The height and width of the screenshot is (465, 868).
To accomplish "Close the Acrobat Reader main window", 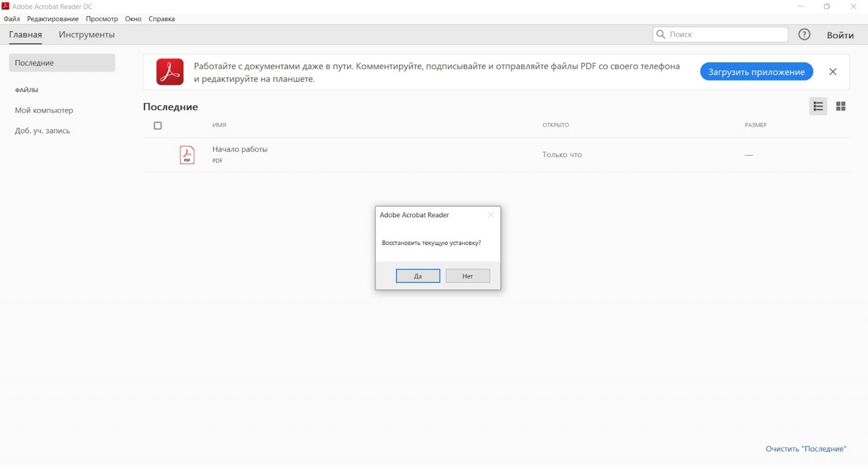I will click(854, 6).
